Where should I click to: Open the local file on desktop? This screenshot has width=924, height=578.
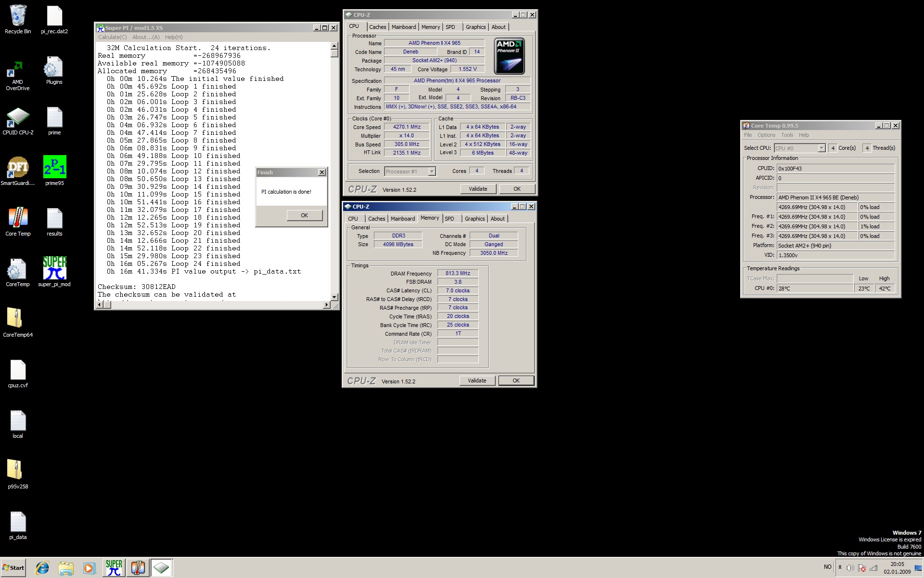tap(18, 424)
